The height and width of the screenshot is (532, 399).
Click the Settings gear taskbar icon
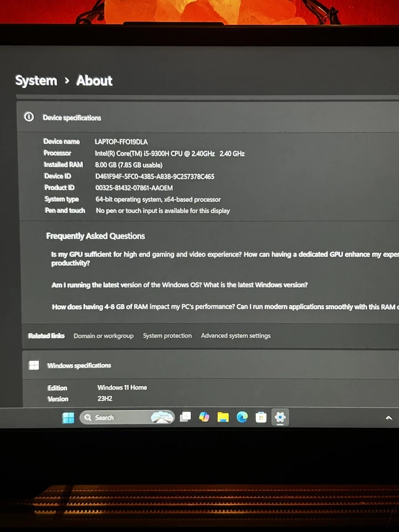(x=280, y=417)
